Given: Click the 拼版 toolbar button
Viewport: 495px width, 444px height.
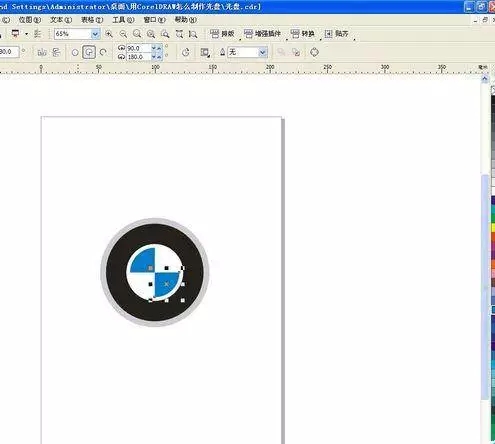Looking at the screenshot, I should 222,34.
